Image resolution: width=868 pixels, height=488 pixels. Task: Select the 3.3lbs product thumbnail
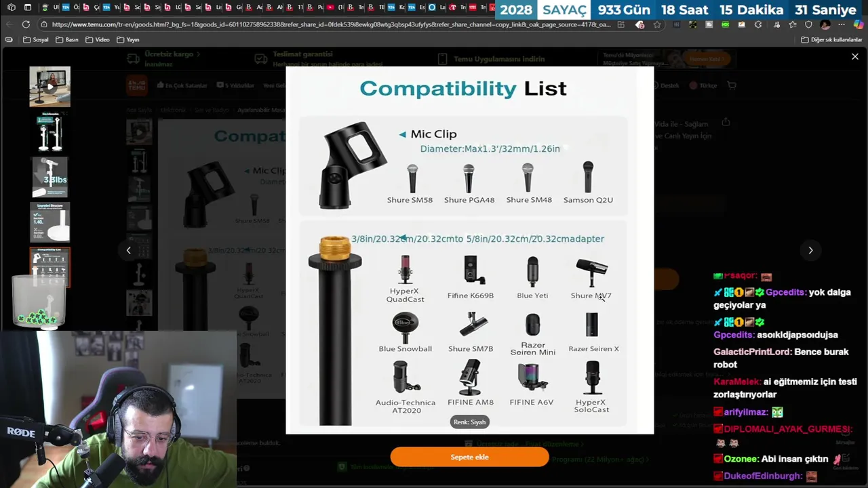50,177
